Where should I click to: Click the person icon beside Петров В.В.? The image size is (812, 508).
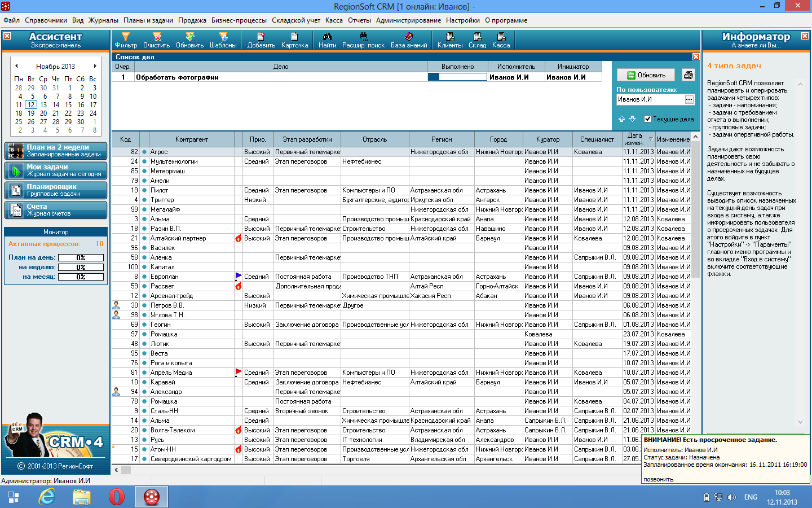(x=116, y=305)
